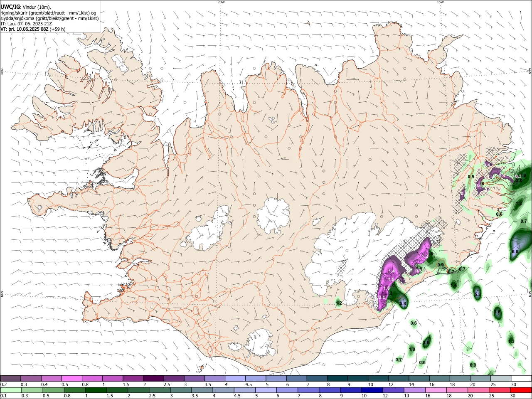This screenshot has height=399, width=532.
Task: Click the IT: Lau. 07. 06. 2025 21Z line
Action: (x=26, y=24)
